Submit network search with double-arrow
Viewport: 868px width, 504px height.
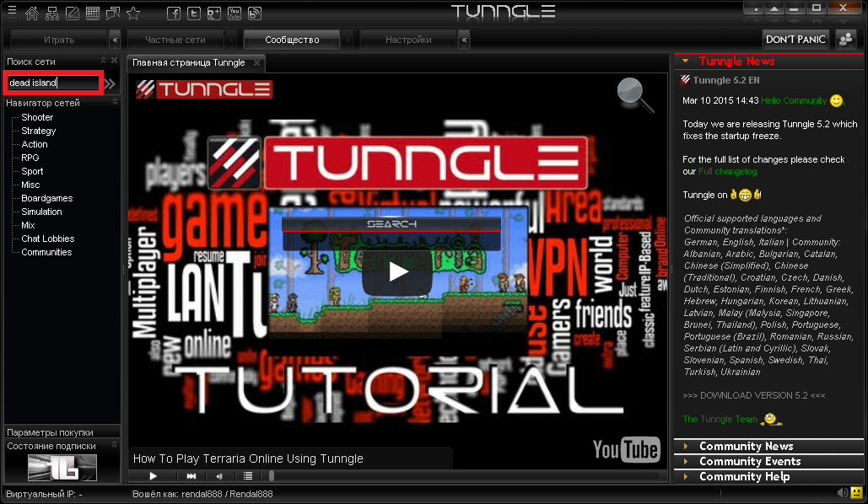click(x=110, y=83)
